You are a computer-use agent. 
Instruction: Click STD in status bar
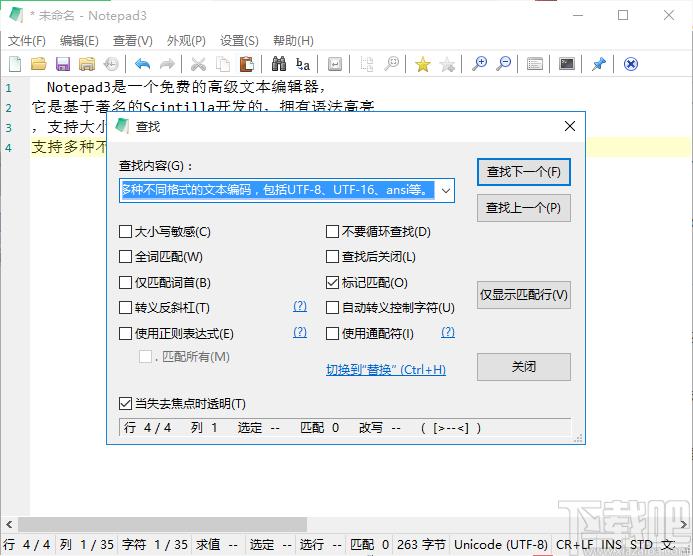point(641,545)
